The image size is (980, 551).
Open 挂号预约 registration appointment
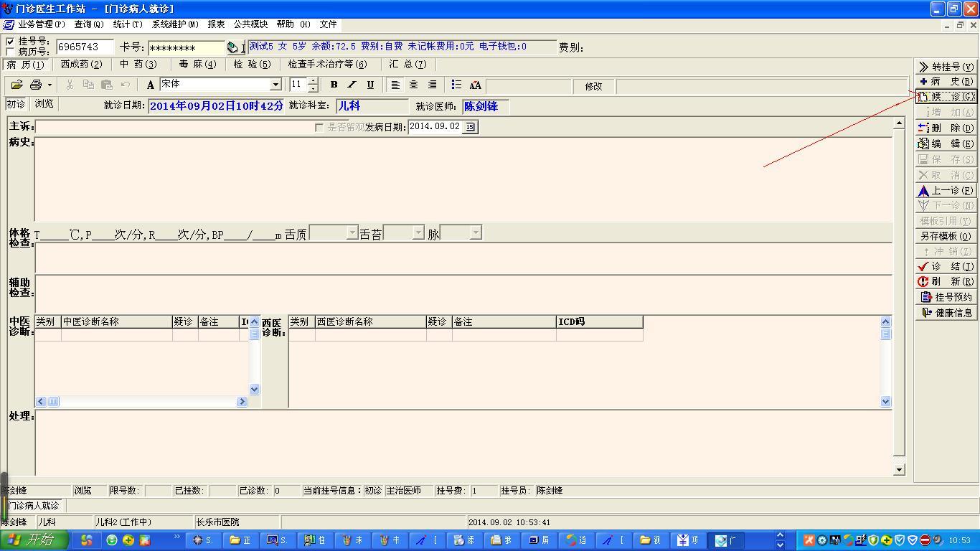(946, 297)
